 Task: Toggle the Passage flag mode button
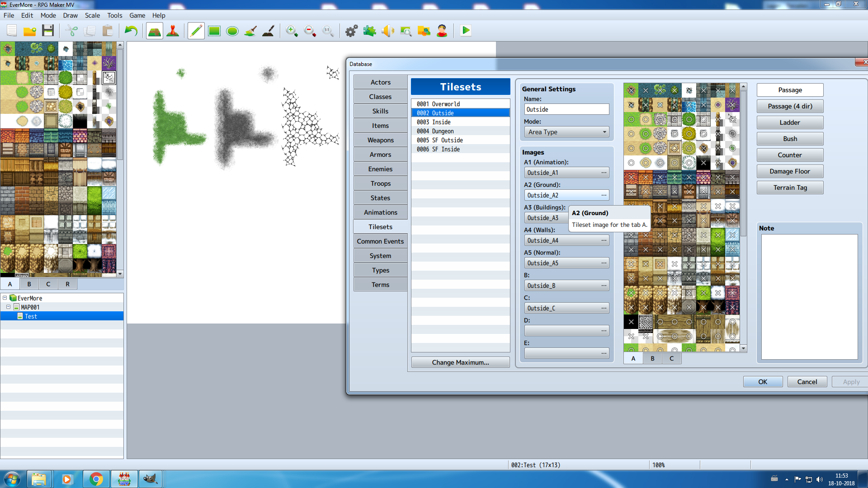pyautogui.click(x=790, y=90)
